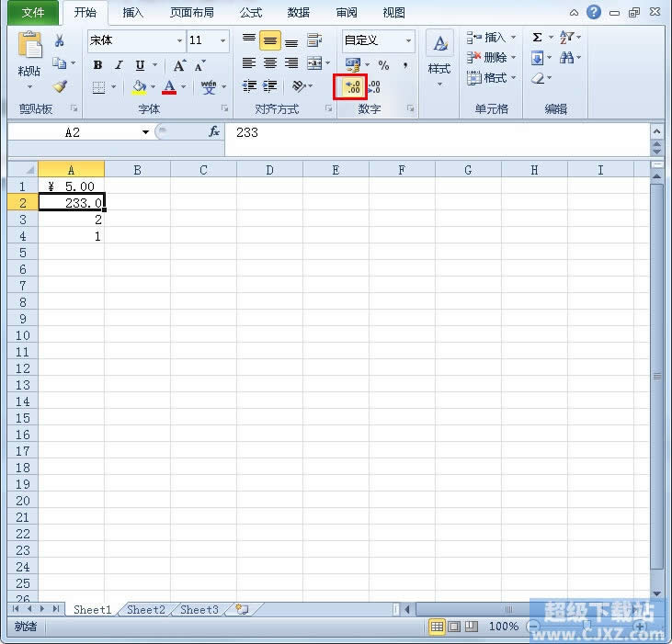Open the 样式 styles gallery
Viewport: 672px width, 644px height.
[x=439, y=58]
